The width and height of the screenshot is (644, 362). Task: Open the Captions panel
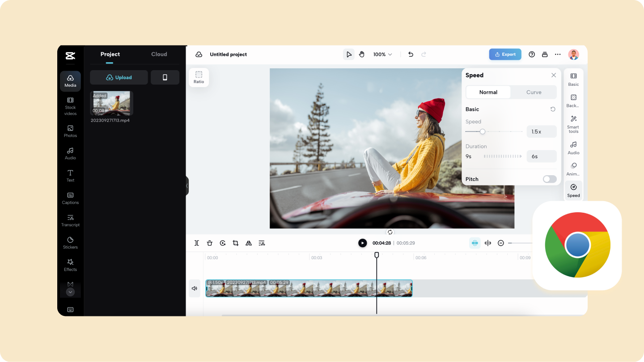(70, 198)
